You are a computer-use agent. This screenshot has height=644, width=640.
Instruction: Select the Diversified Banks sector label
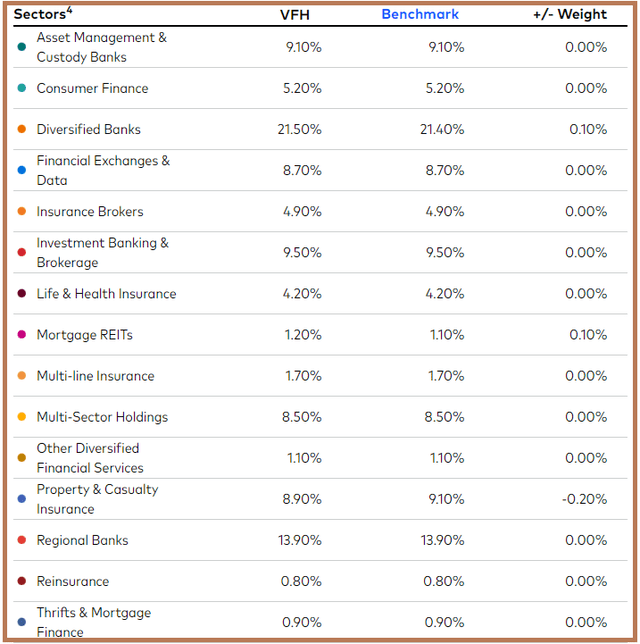[x=89, y=129]
